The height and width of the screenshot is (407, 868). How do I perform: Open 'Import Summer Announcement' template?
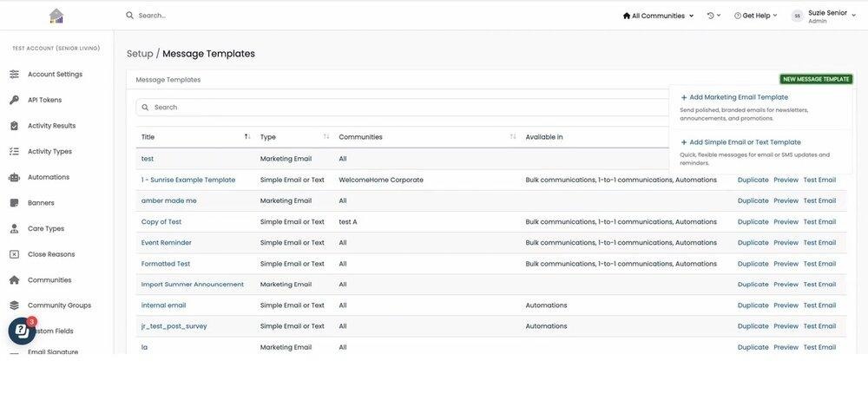click(x=192, y=285)
